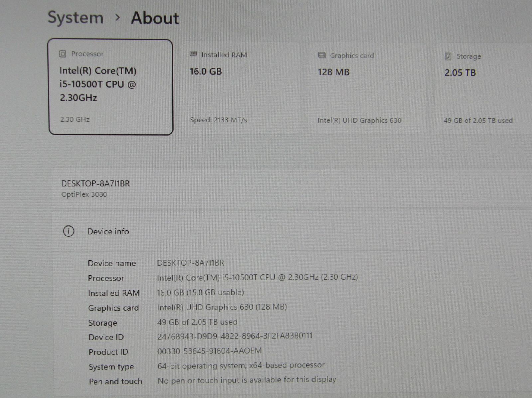Click the 2.05 TB storage value
Viewport: 532px width, 398px height.
(460, 73)
